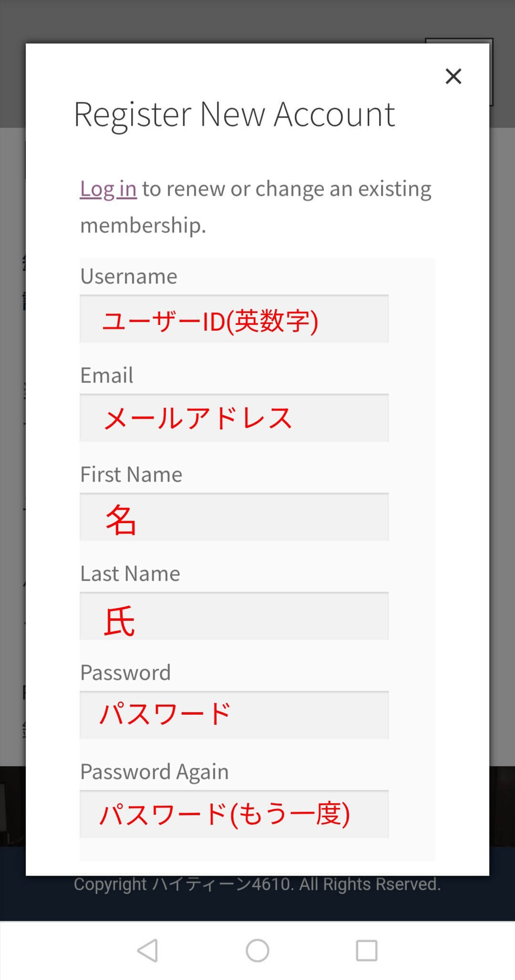This screenshot has height=980, width=515.
Task: Click the Password Again input field
Action: (234, 815)
